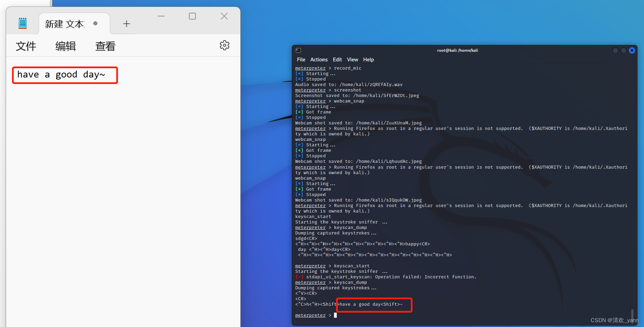Open the terminal Help menu

coord(369,60)
